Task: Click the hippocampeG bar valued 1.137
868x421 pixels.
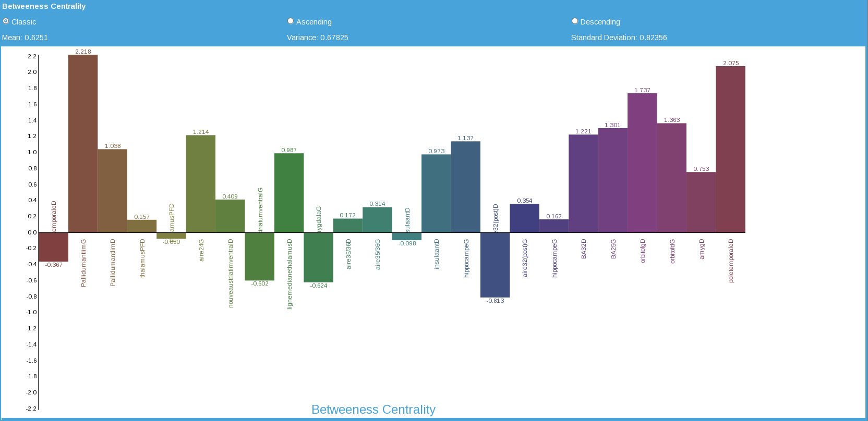Action: click(x=465, y=187)
